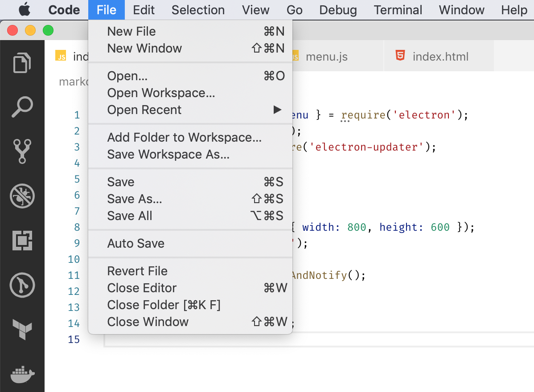Click the 'electron' string on line 1

[x=424, y=115]
